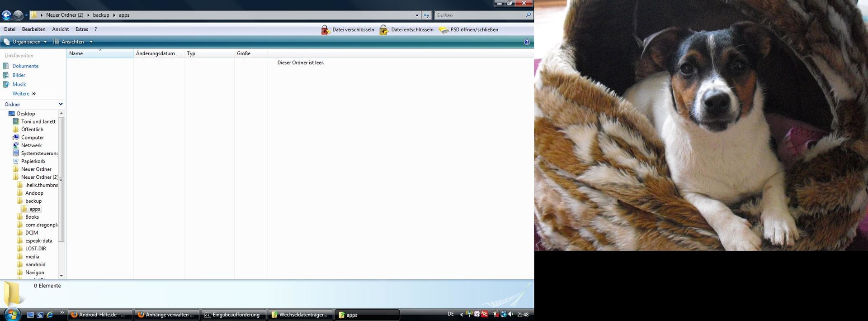Click the 'PSD öffnen/schließen' drive icon

(443, 30)
